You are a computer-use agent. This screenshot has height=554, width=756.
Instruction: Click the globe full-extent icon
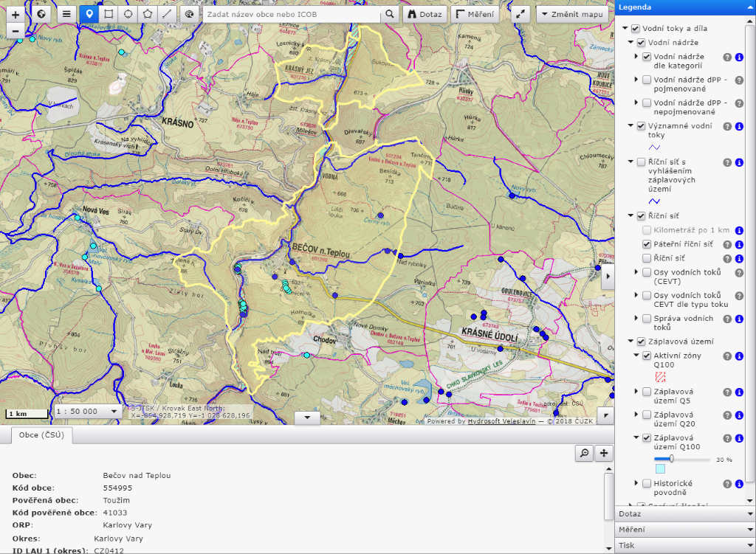pyautogui.click(x=41, y=15)
